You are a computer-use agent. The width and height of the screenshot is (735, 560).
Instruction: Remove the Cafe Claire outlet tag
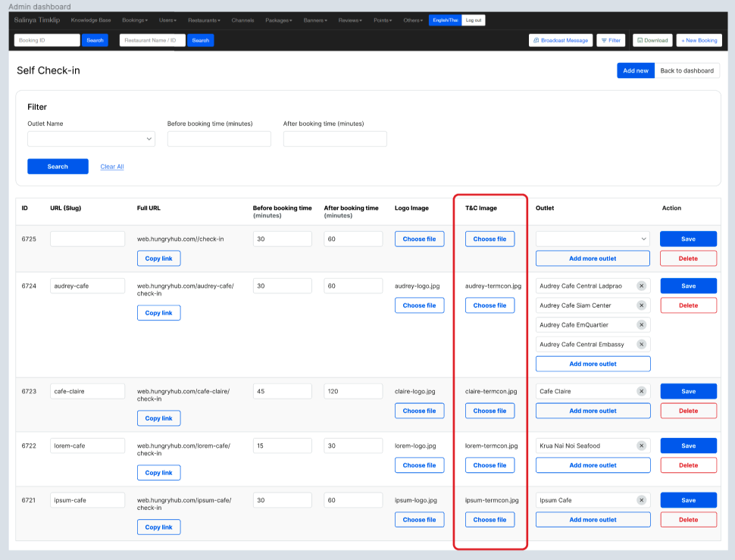click(641, 392)
